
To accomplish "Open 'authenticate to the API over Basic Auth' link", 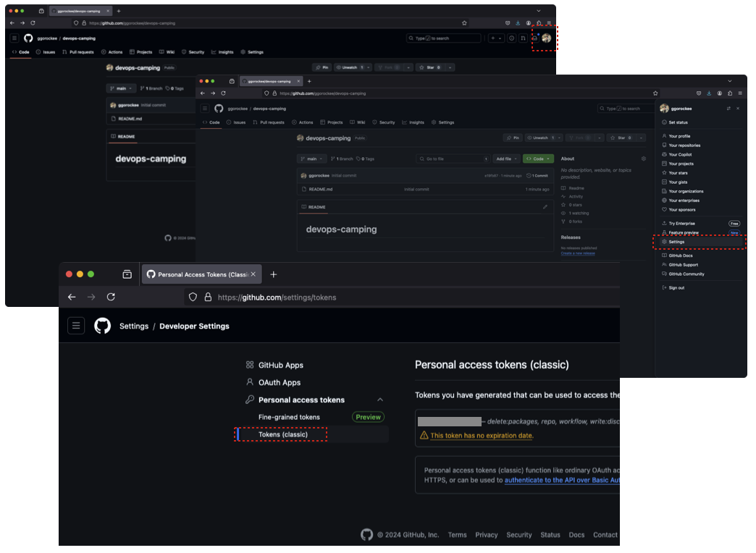I will click(562, 481).
